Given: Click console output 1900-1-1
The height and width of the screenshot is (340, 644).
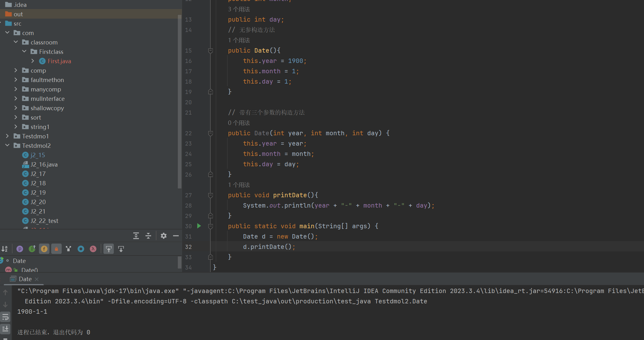Looking at the screenshot, I should (32, 312).
